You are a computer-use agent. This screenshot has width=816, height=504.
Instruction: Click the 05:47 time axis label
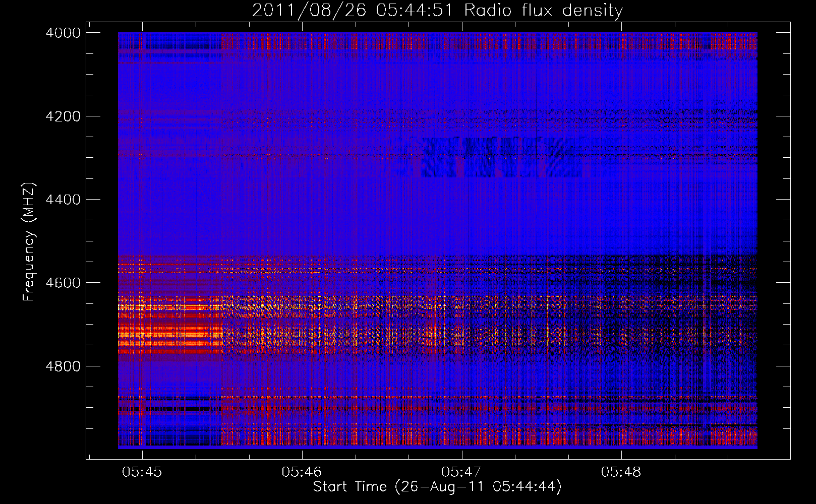coord(461,472)
